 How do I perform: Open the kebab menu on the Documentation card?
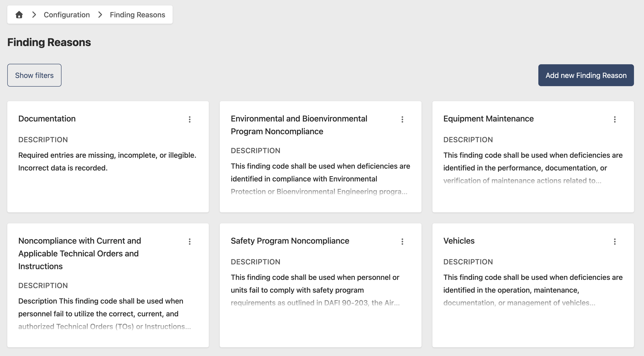point(190,119)
